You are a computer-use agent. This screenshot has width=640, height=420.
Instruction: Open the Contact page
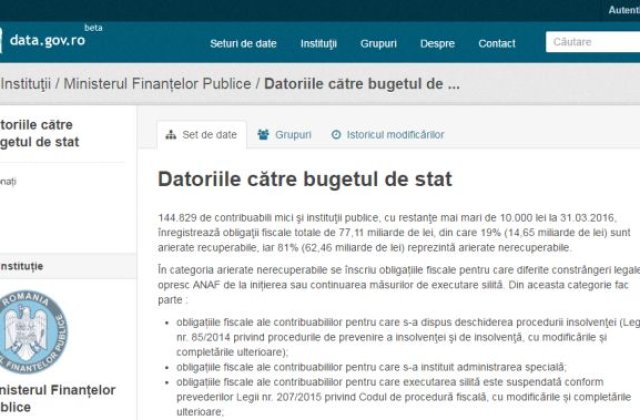[497, 43]
